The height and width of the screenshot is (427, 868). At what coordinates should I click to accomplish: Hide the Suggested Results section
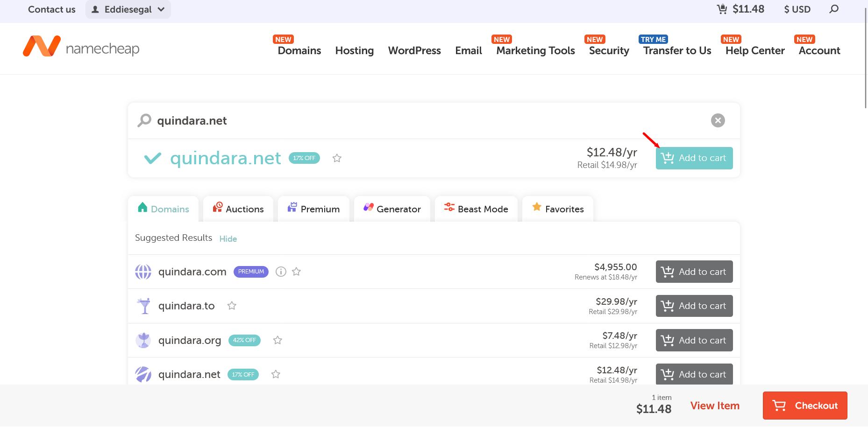pyautogui.click(x=228, y=238)
